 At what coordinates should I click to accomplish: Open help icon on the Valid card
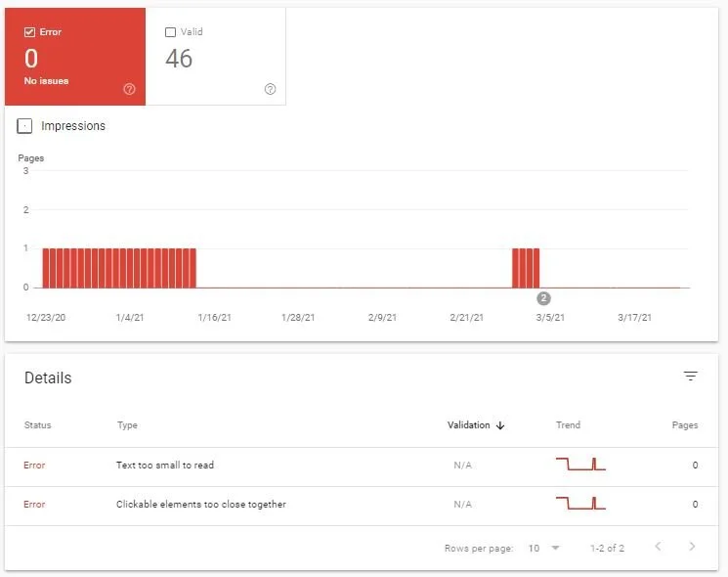270,89
